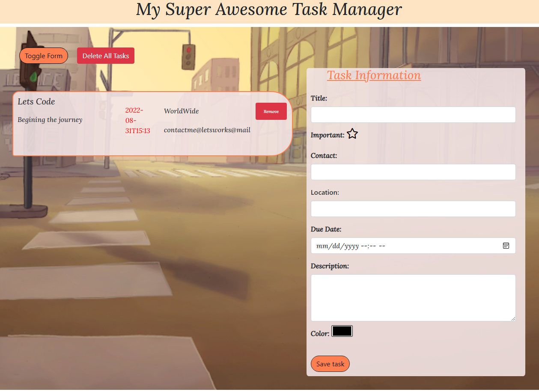Open the calendar picker in Due Date field
The height and width of the screenshot is (392, 539).
click(x=506, y=246)
